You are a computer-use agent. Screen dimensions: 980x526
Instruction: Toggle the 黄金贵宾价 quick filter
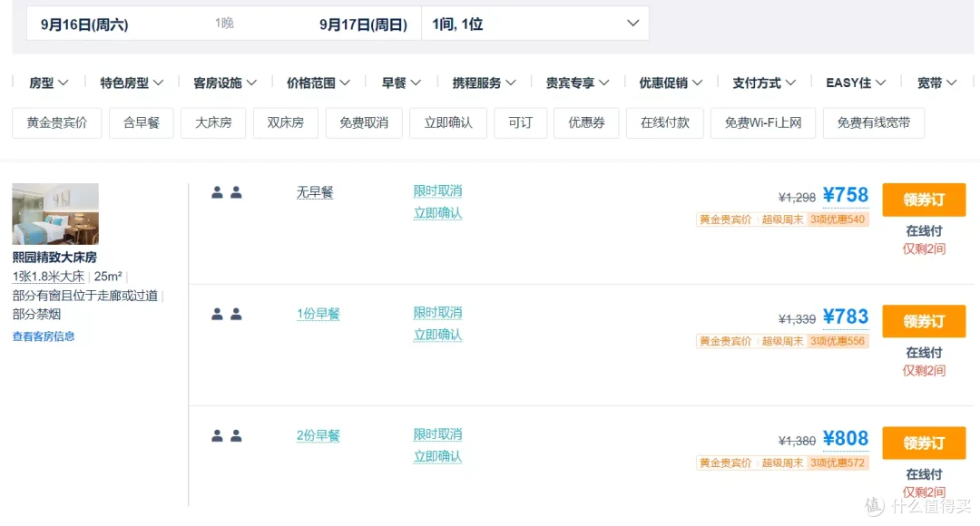(x=57, y=122)
